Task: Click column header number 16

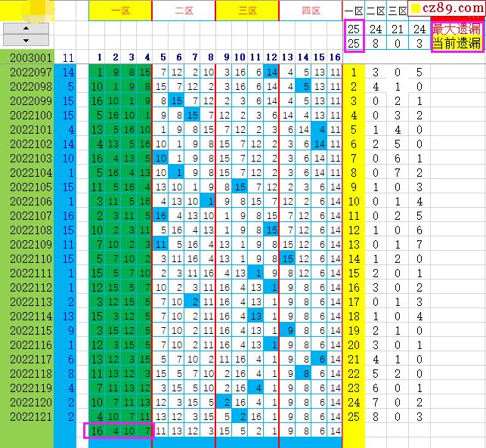Action: pos(335,57)
